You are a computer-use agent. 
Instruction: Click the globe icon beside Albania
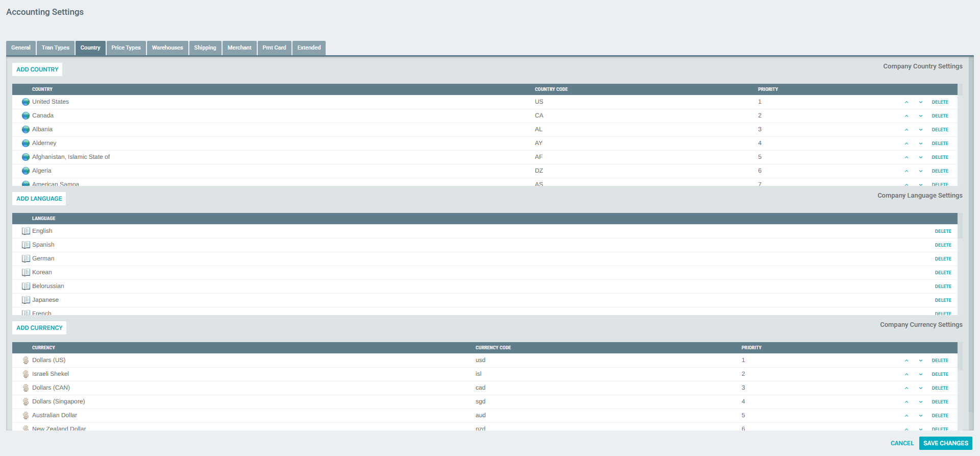coord(26,130)
